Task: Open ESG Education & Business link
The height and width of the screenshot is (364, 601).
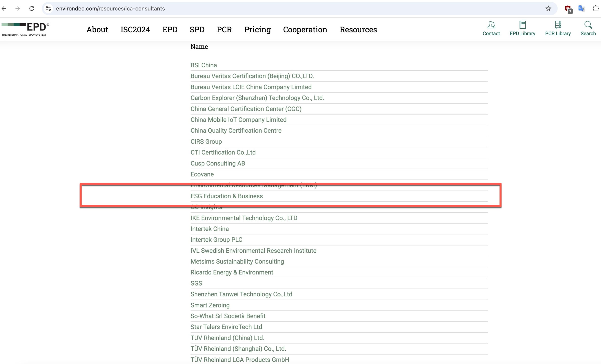Action: point(227,196)
